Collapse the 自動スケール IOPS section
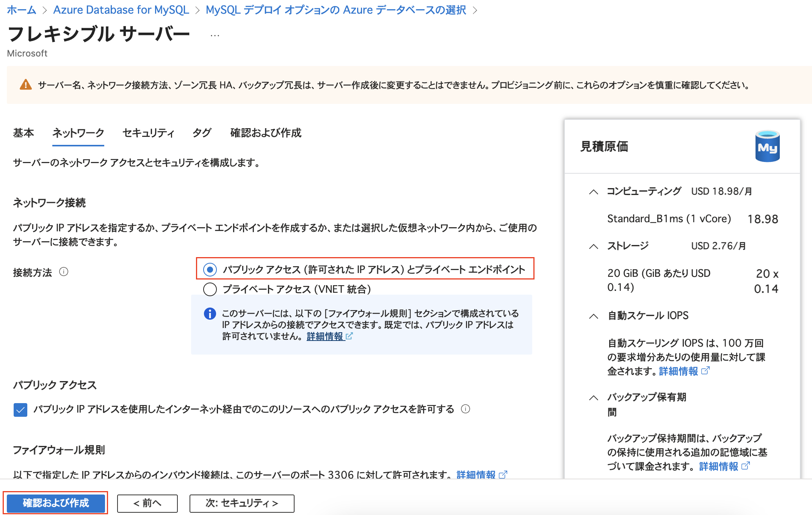Screen dimensions: 812x515 tap(594, 316)
